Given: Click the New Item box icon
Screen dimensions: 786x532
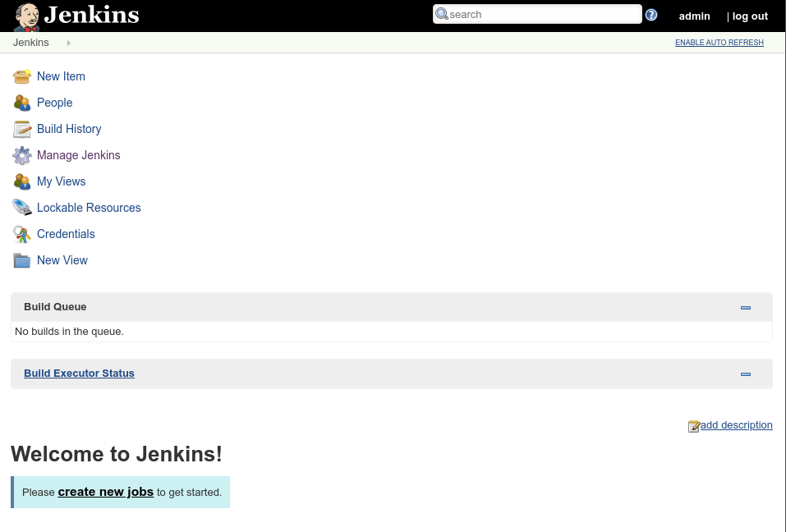Looking at the screenshot, I should click(22, 76).
